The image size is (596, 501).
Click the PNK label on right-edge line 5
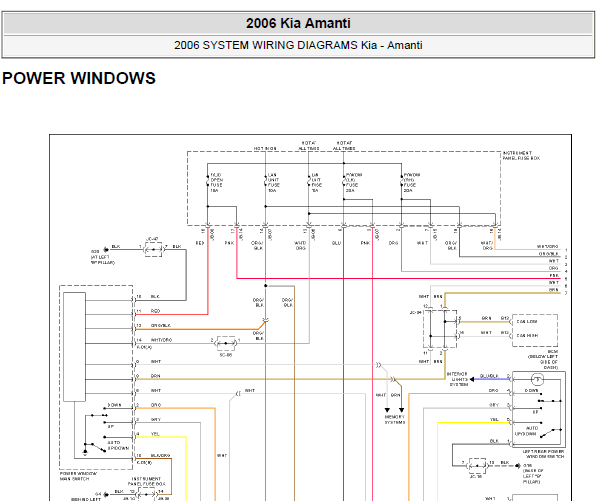coord(554,275)
